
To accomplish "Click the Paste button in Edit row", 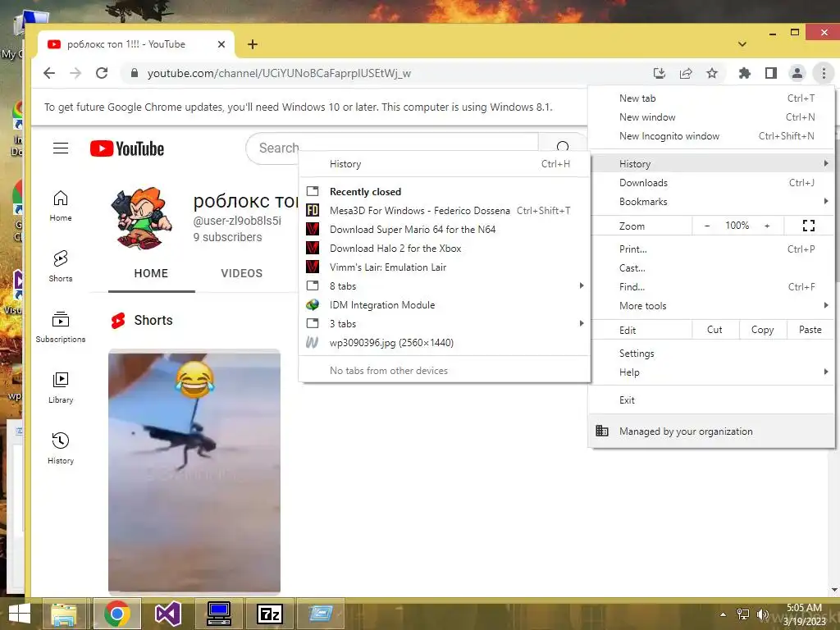I will click(810, 330).
